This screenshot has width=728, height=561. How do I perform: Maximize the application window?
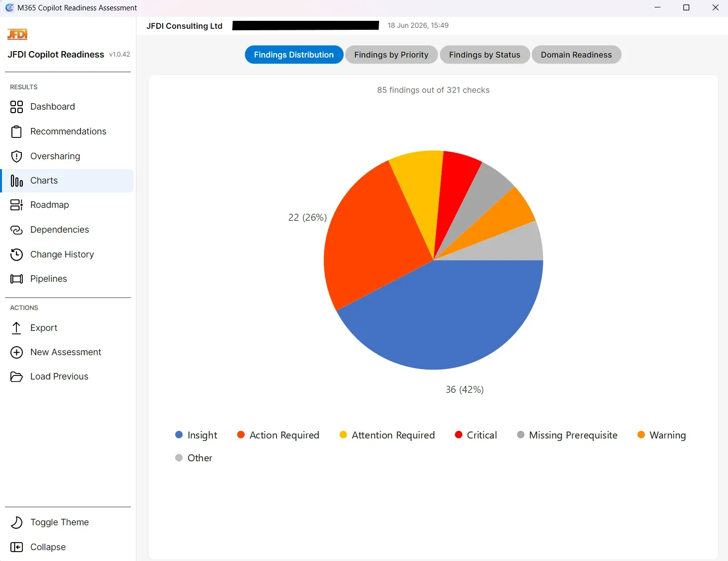click(x=686, y=7)
